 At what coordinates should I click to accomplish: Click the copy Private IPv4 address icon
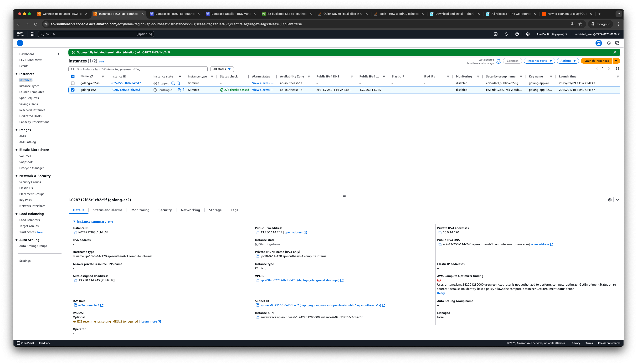point(440,232)
